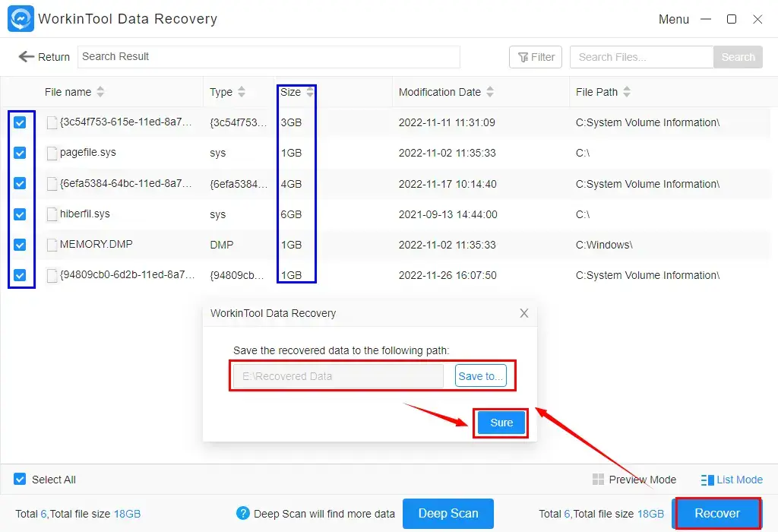Sort by File name column arrows
The width and height of the screenshot is (778, 532).
(100, 92)
